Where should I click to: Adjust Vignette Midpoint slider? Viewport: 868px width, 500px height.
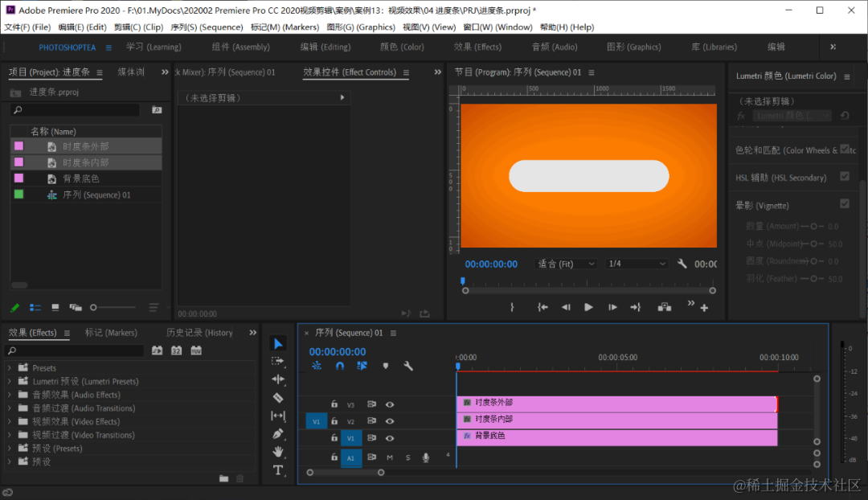pyautogui.click(x=813, y=244)
